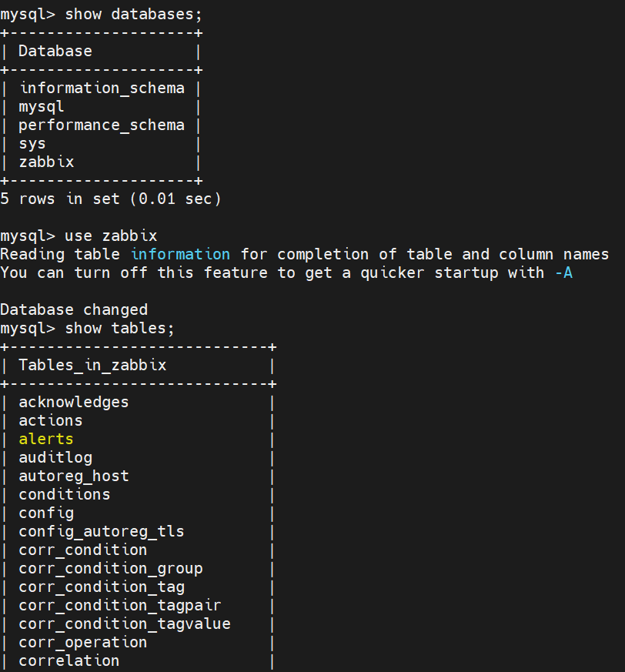Click 'Reading table' at line start
The image size is (625, 672).
tap(60, 254)
